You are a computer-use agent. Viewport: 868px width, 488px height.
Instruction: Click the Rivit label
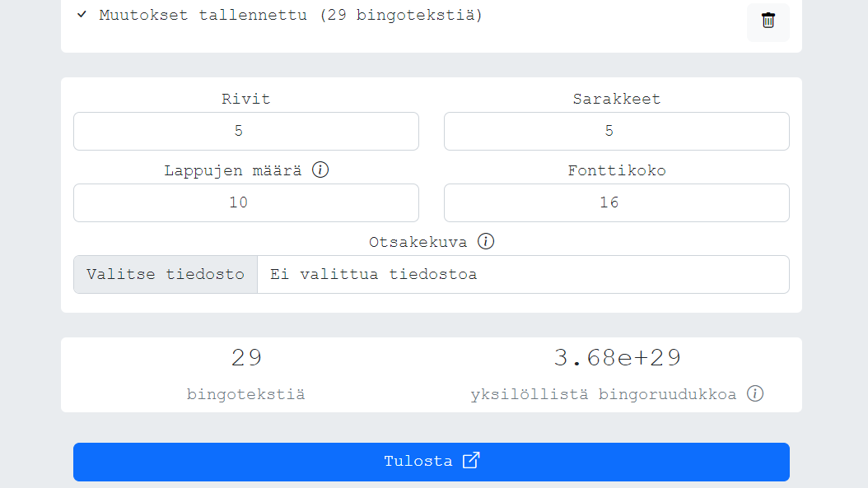click(x=245, y=99)
